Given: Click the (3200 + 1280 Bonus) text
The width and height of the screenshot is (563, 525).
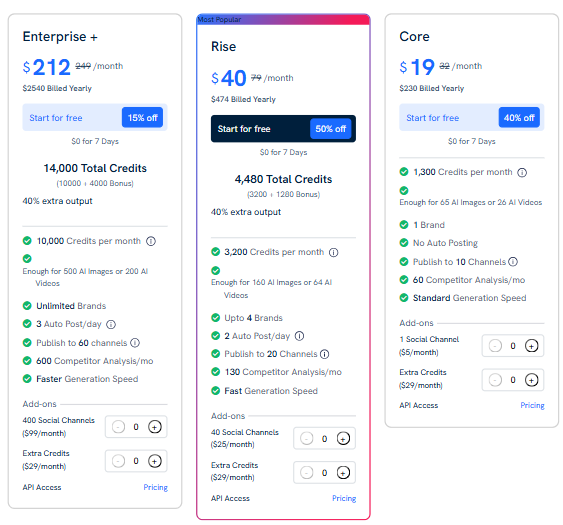Looking at the screenshot, I should pyautogui.click(x=283, y=195).
